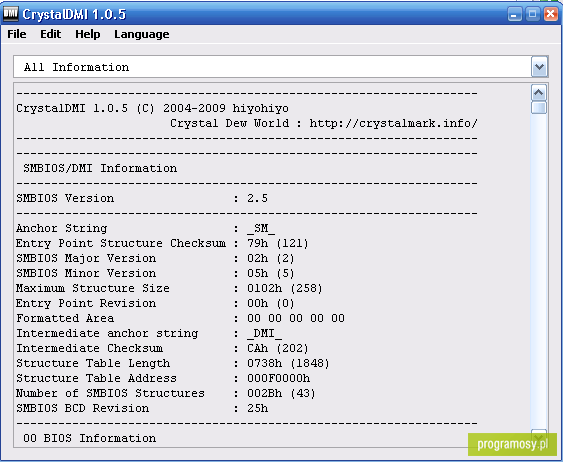Image resolution: width=563 pixels, height=462 pixels.
Task: Click the 'Crystal Dew World' text
Action: tap(229, 123)
